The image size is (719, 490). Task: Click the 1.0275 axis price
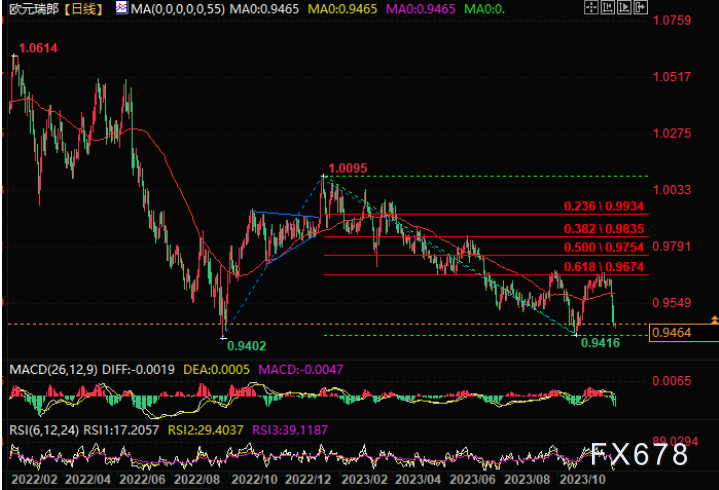(x=671, y=133)
